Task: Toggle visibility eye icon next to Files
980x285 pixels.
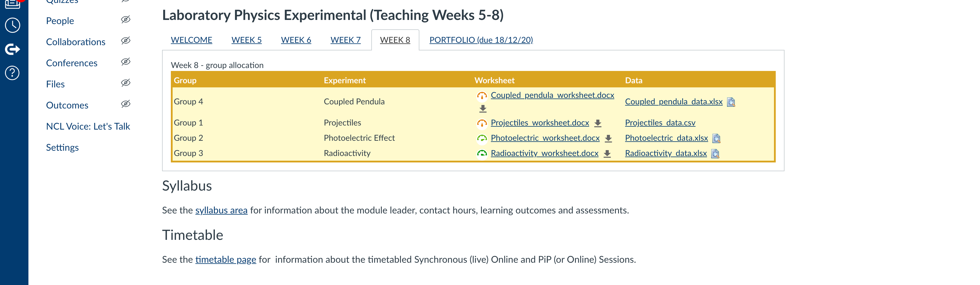Action: [x=125, y=83]
